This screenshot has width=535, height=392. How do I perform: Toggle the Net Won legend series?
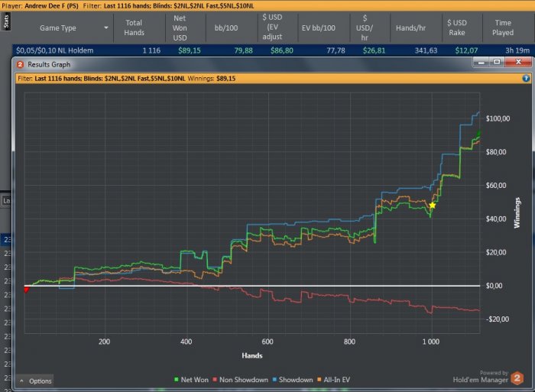coord(193,379)
